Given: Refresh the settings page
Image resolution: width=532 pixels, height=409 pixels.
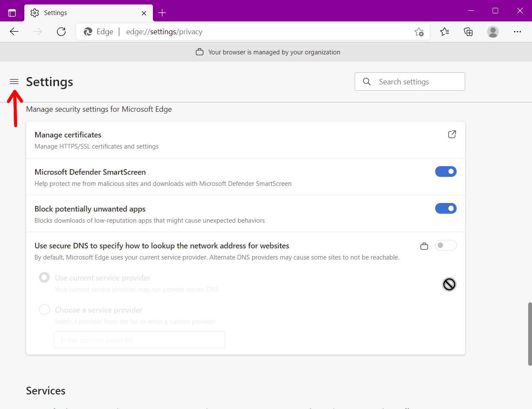Looking at the screenshot, I should (61, 32).
